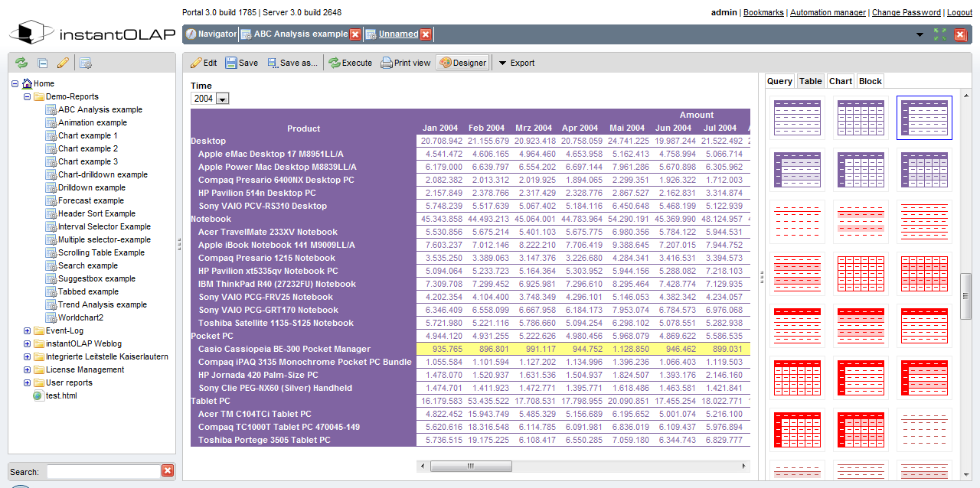Click the Save disk icon
980x488 pixels.
[230, 63]
